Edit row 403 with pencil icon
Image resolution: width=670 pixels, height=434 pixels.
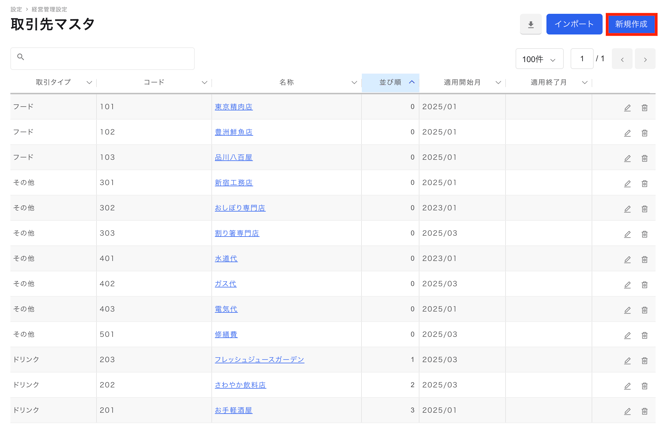pyautogui.click(x=627, y=310)
